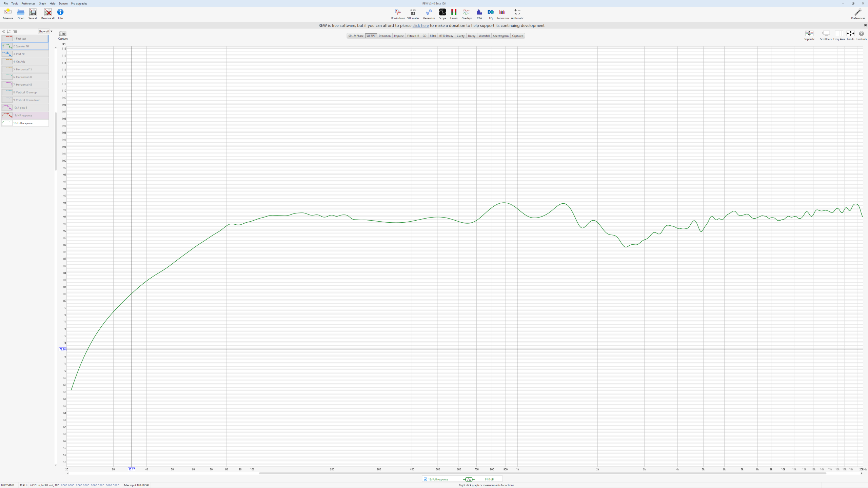Open the Scope tool
Viewport: 868px width, 488px height.
point(442,14)
